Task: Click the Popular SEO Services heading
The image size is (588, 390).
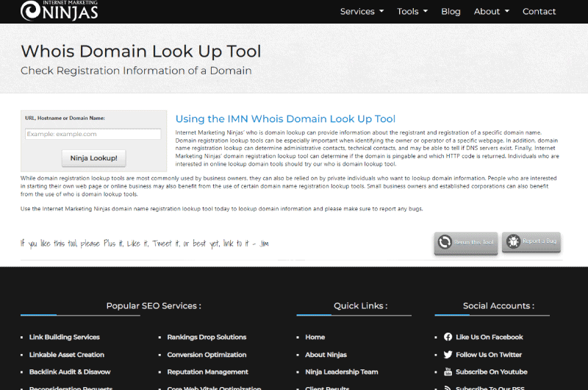Action: [154, 306]
